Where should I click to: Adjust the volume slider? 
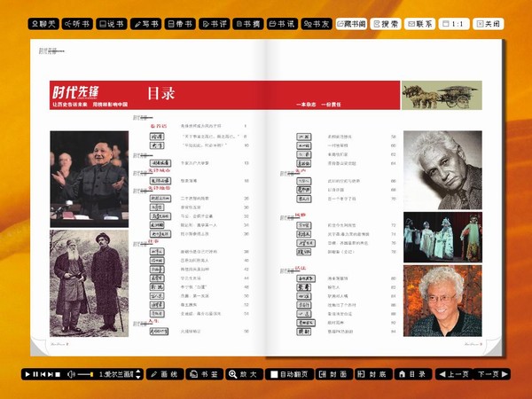click(85, 374)
